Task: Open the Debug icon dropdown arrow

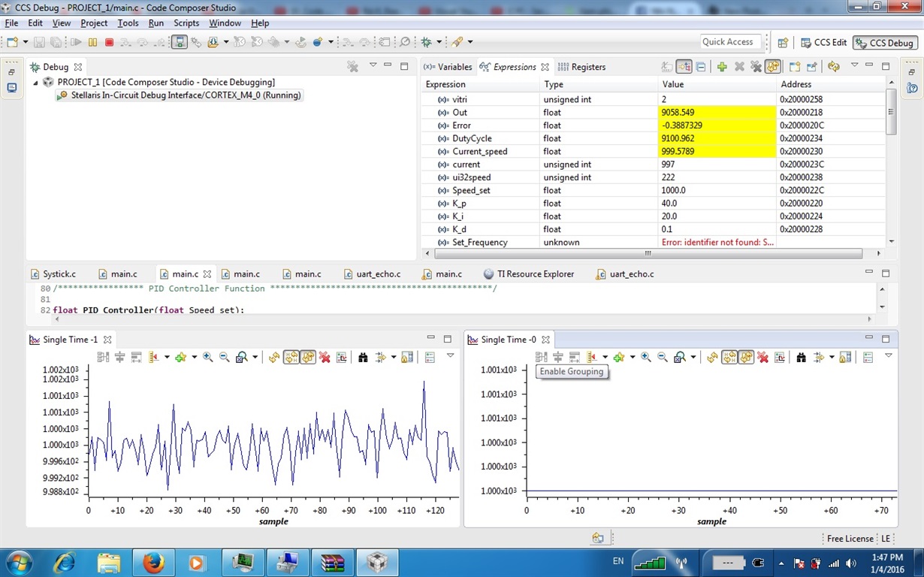Action: (x=439, y=43)
